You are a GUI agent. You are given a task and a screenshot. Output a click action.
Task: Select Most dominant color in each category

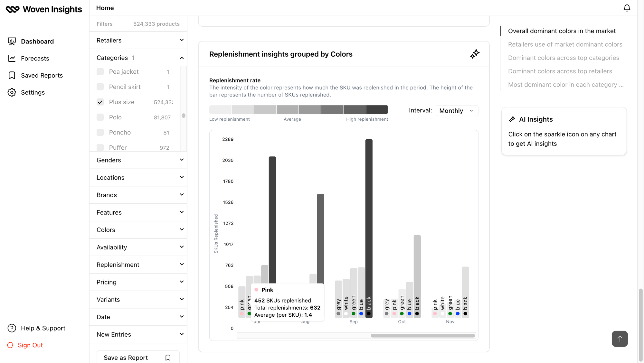click(567, 84)
